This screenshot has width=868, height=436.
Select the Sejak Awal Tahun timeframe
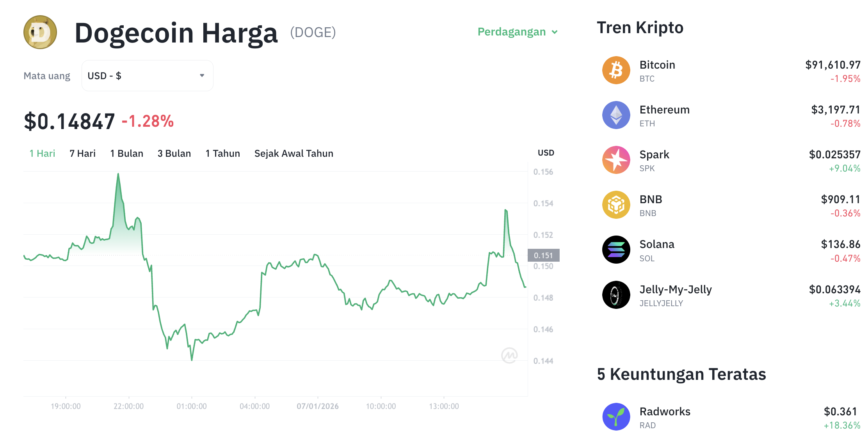click(294, 153)
